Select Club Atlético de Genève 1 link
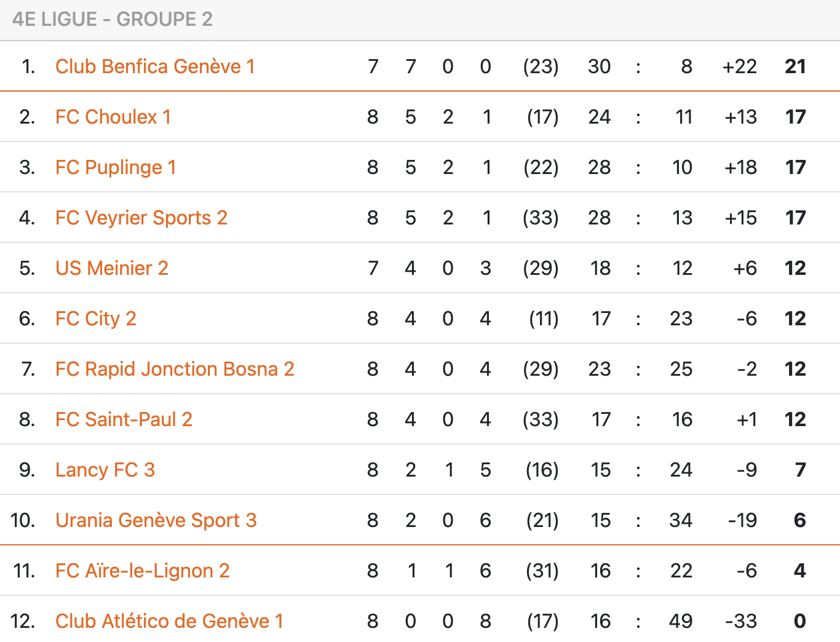Viewport: 840px width, 642px height. pyautogui.click(x=169, y=621)
